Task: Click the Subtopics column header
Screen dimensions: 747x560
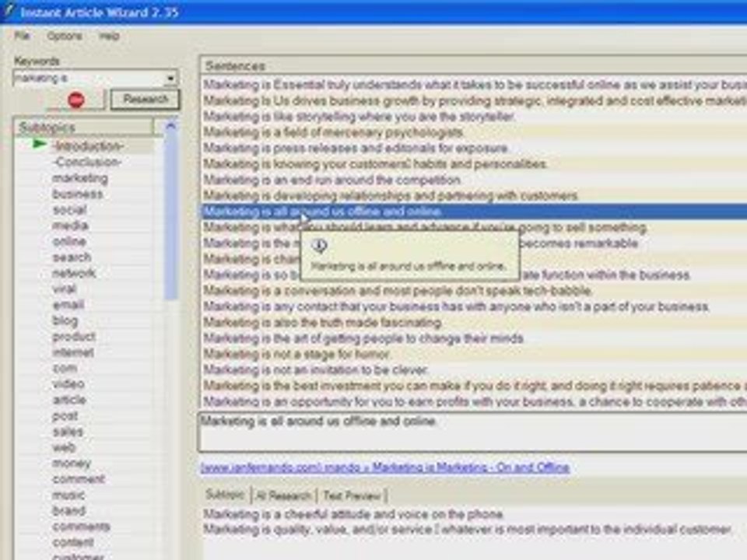Action: pyautogui.click(x=85, y=128)
